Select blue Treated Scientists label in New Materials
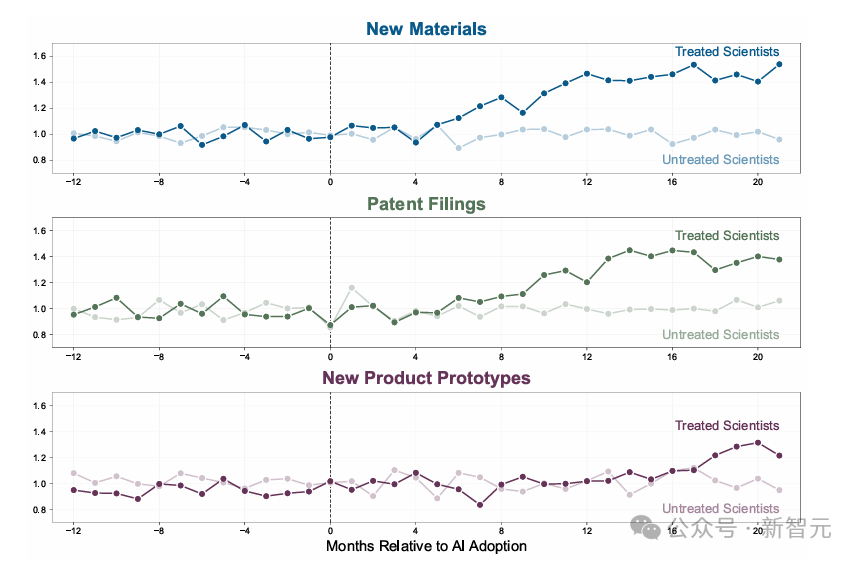 pos(726,51)
